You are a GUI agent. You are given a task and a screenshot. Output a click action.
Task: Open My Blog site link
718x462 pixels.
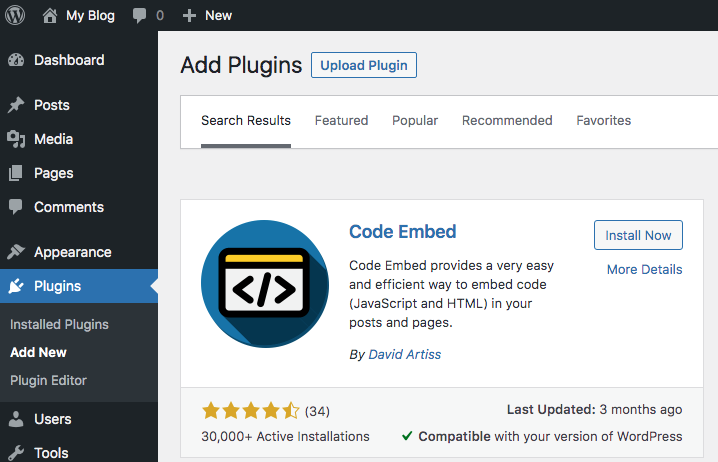tap(90, 16)
